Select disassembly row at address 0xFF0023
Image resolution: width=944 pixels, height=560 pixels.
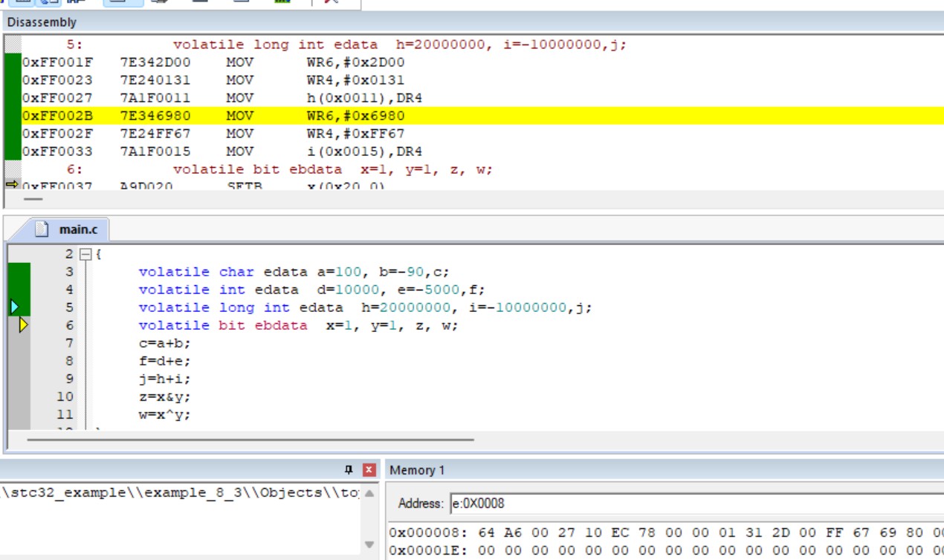[483, 80]
